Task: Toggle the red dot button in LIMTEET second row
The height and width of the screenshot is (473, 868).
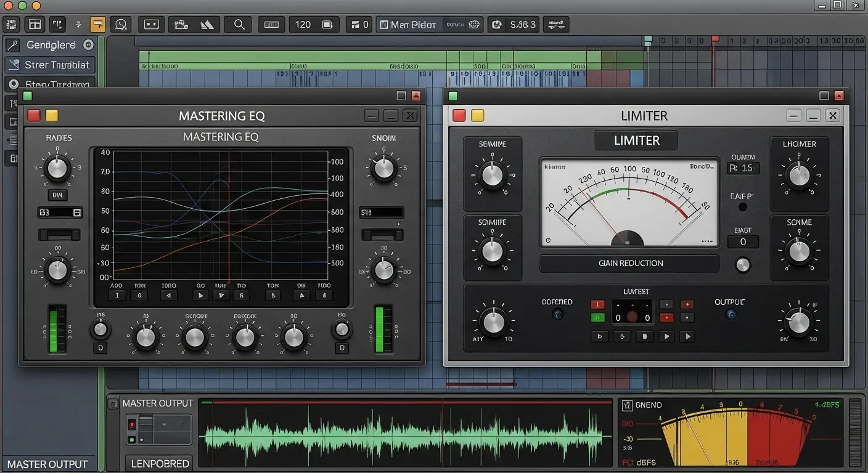Action: point(666,318)
